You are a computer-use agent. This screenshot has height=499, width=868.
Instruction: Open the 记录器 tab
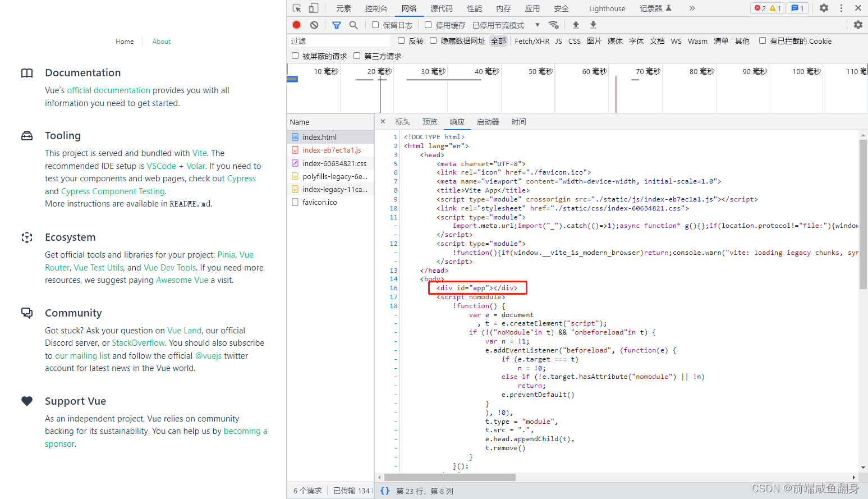(655, 8)
